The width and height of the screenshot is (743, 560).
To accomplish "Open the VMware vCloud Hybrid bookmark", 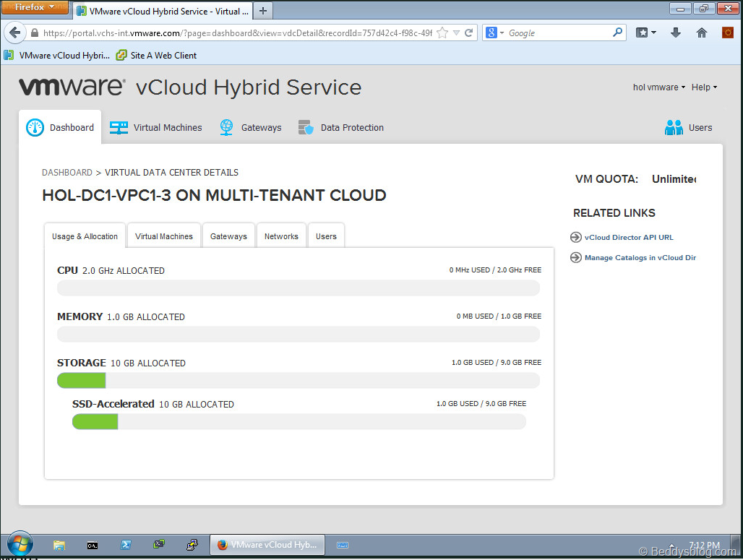I will coord(57,56).
